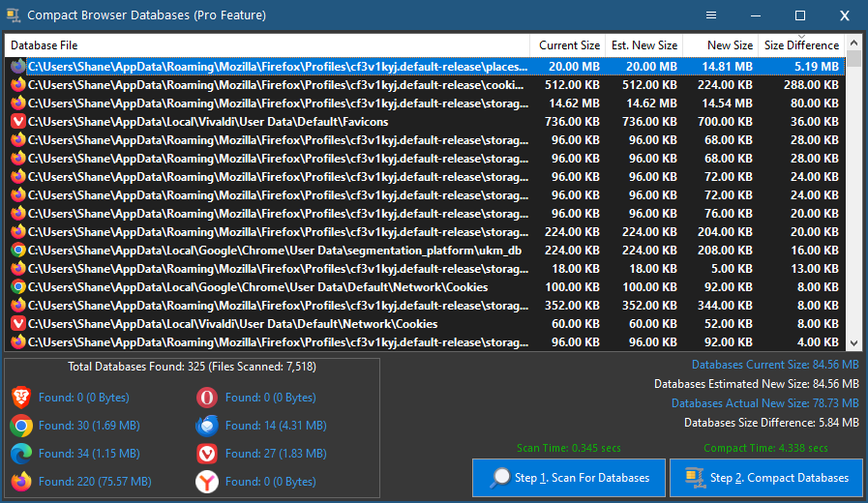Click the Yandex browser icon

point(207,482)
